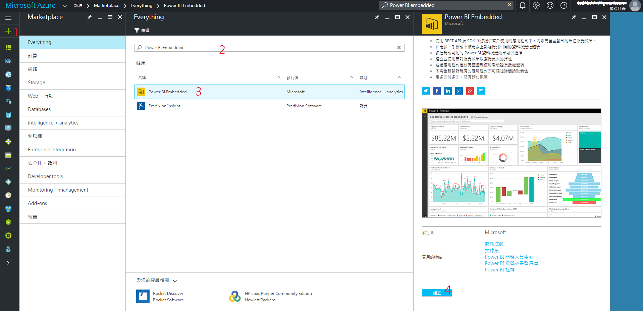
Task: Click the blue Create button
Action: tap(437, 293)
